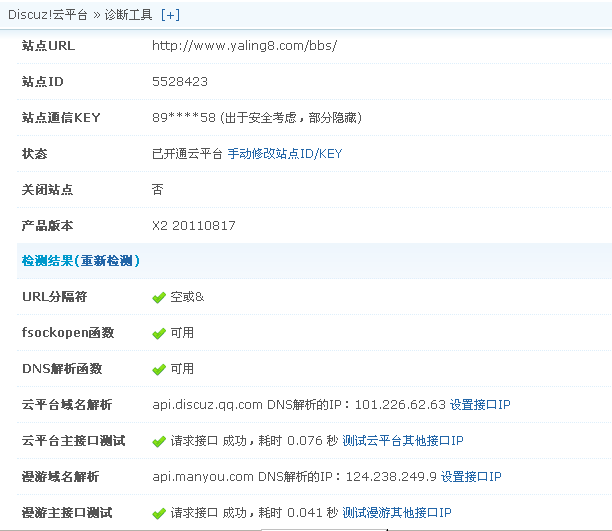
Task: Click the Discuz!云平台 breadcrumb text
Action: [48, 15]
